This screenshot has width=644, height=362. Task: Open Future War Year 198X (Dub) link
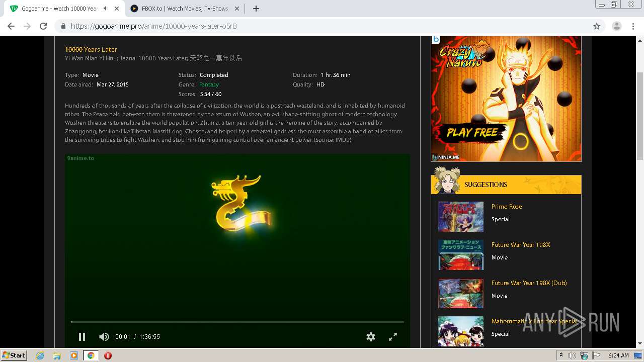(x=529, y=283)
